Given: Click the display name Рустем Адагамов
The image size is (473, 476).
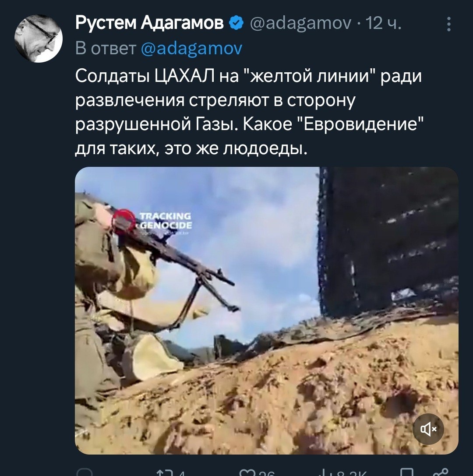Looking at the screenshot, I should [x=149, y=23].
